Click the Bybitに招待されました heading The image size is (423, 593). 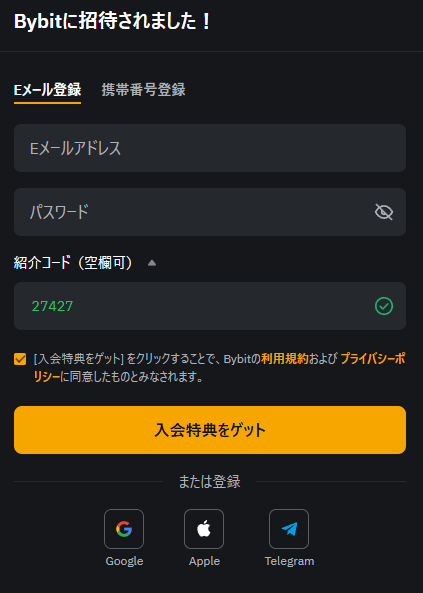click(x=112, y=21)
